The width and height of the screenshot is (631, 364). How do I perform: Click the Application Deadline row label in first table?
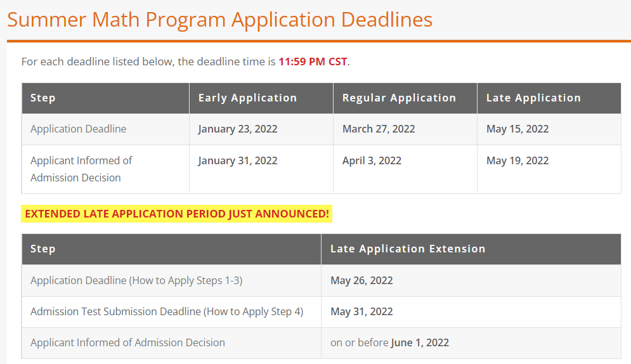(79, 129)
